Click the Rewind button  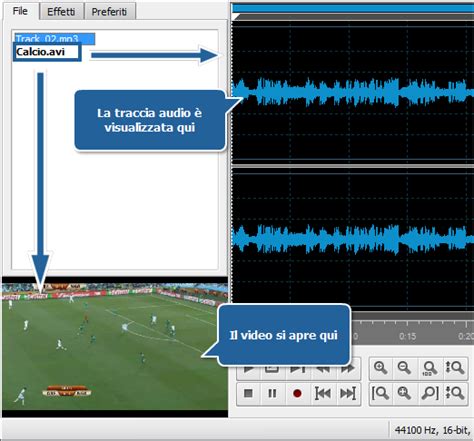(323, 369)
